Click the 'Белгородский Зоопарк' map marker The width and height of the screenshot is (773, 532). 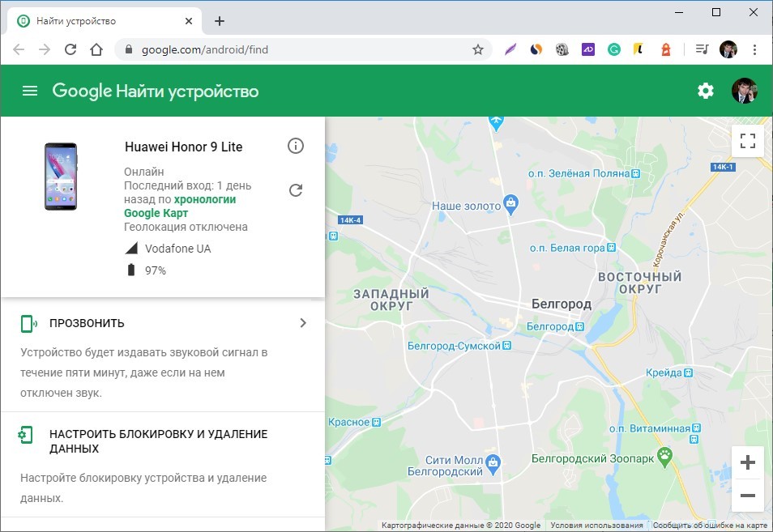(664, 458)
